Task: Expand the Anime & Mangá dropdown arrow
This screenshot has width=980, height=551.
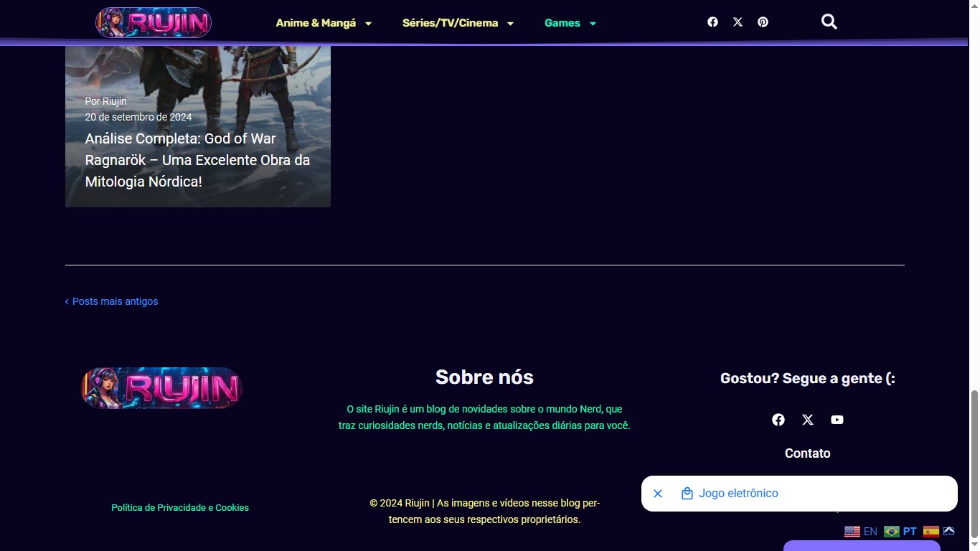Action: click(x=369, y=24)
